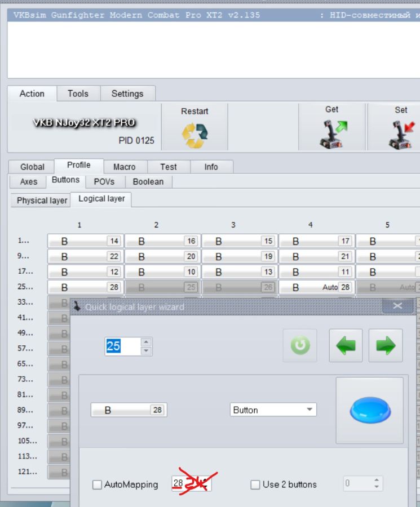Click logical button B mapped to 15

tap(240, 241)
